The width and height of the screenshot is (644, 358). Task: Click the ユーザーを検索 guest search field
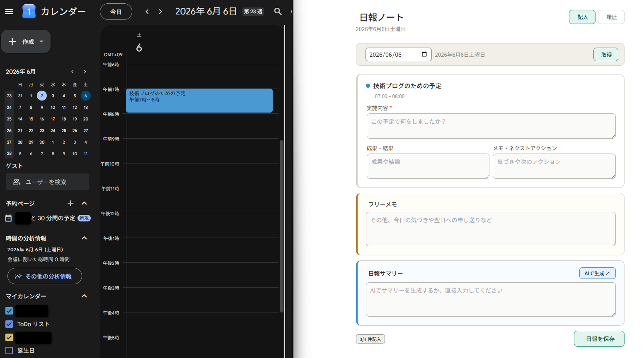[x=47, y=182]
